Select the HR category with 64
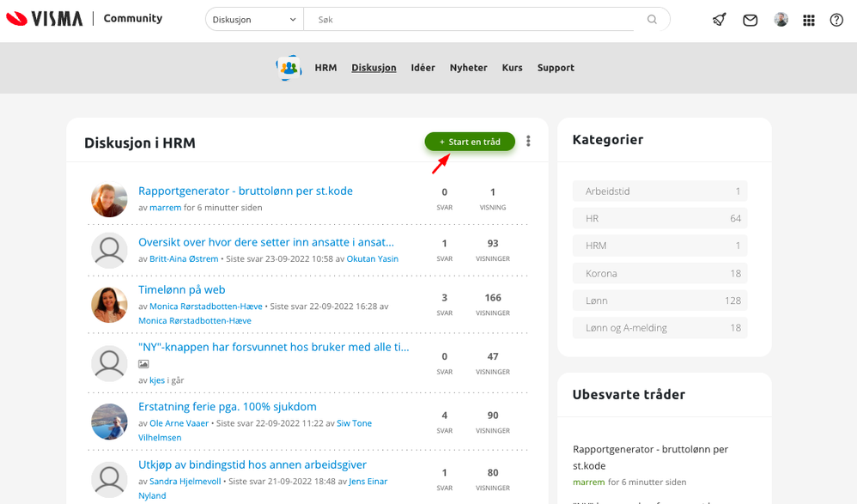The height and width of the screenshot is (504, 857). (x=659, y=219)
